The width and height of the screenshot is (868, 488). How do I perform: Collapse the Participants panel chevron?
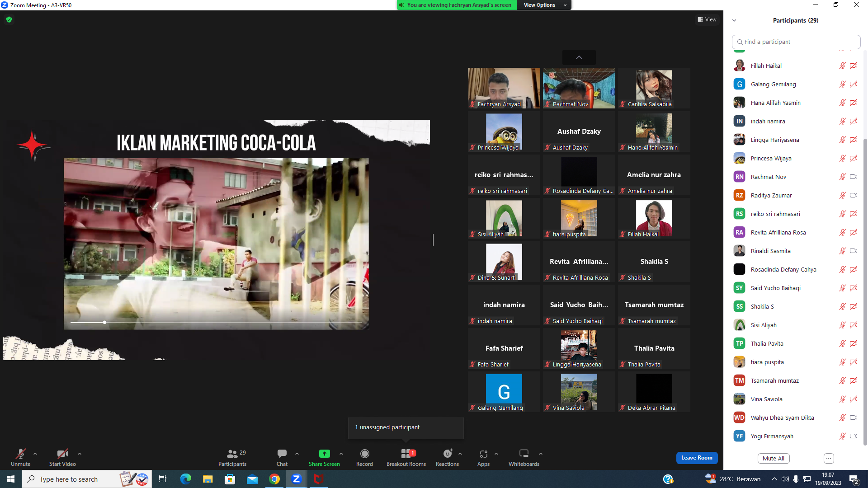(x=734, y=20)
